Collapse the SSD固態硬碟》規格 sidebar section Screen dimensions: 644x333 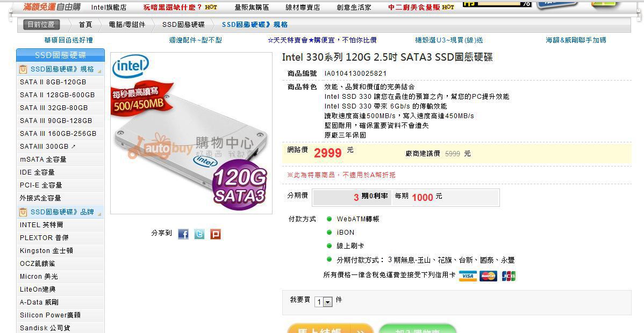click(100, 71)
